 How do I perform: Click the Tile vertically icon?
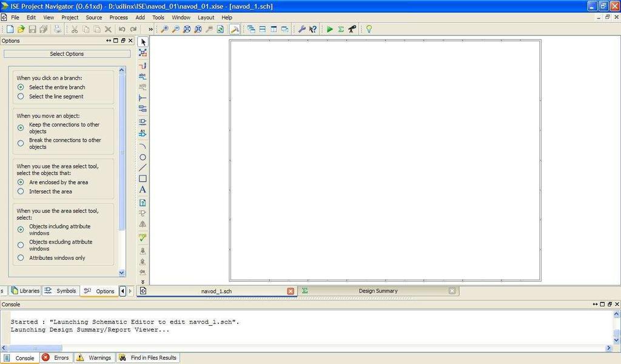coord(274,29)
